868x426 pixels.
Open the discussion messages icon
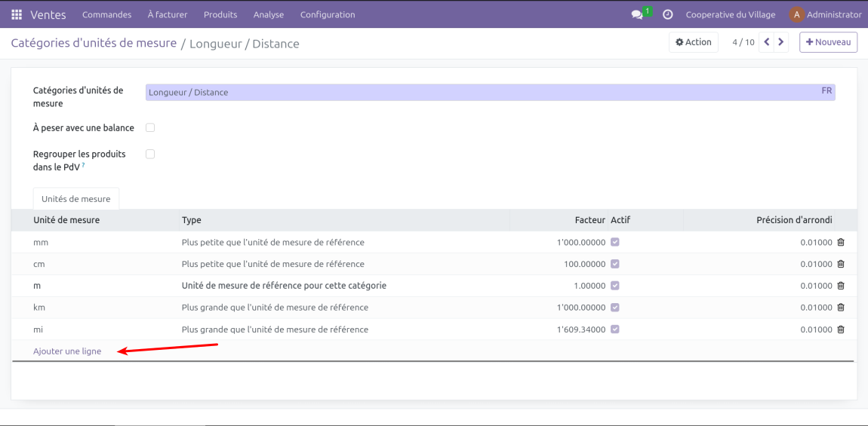pos(638,14)
